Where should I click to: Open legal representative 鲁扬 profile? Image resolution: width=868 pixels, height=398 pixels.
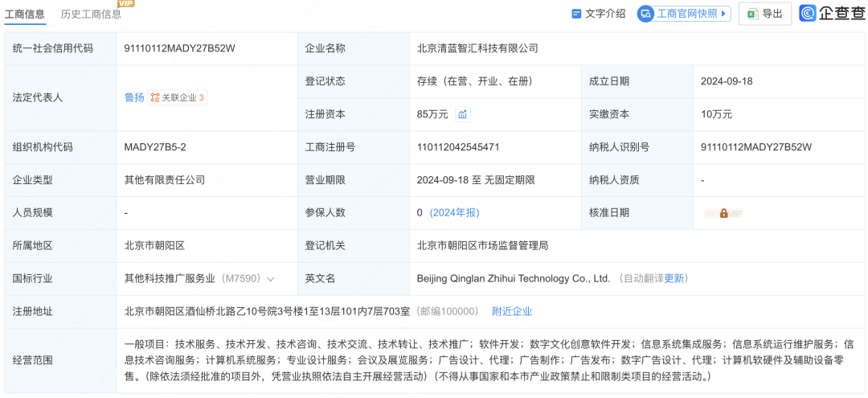(x=134, y=97)
